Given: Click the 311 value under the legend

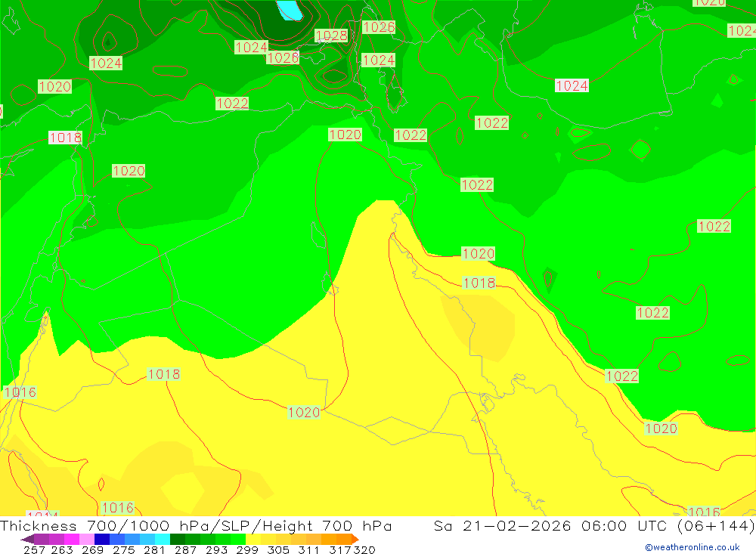Looking at the screenshot, I should point(308,549).
